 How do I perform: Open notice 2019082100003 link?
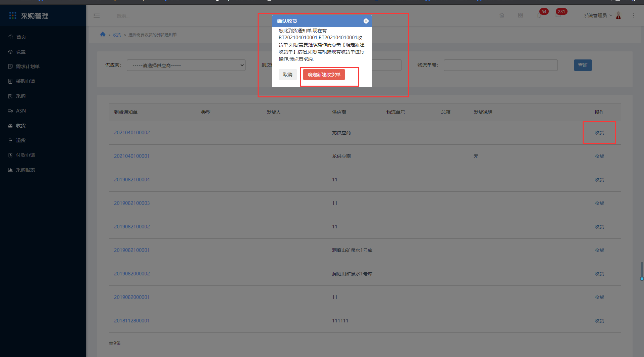pyautogui.click(x=132, y=203)
